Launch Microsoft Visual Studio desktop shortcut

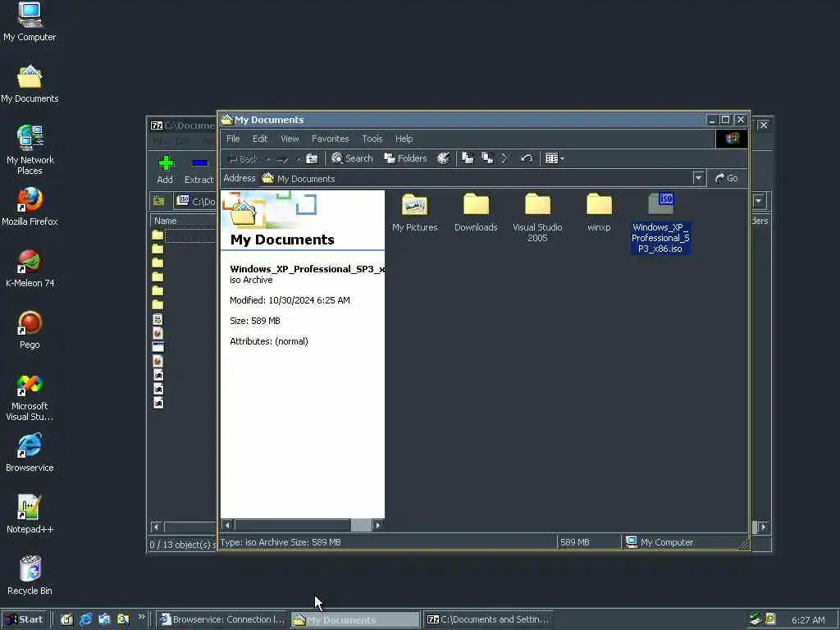[30, 398]
